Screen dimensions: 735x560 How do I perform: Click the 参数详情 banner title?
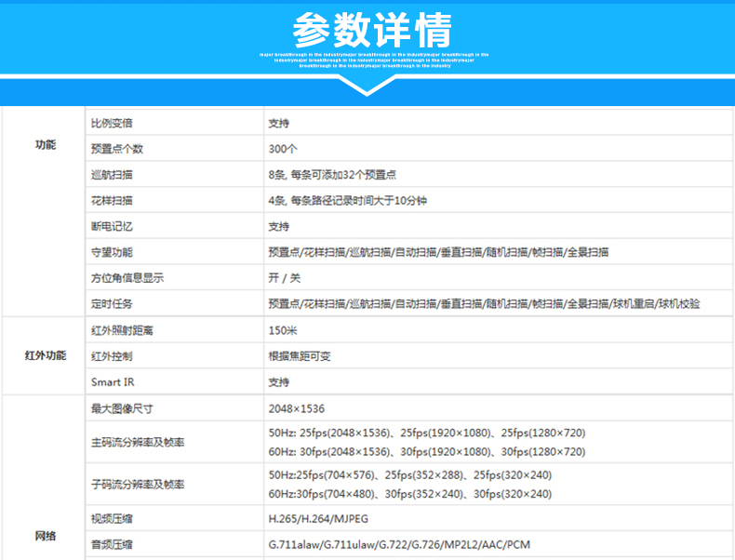(x=372, y=31)
